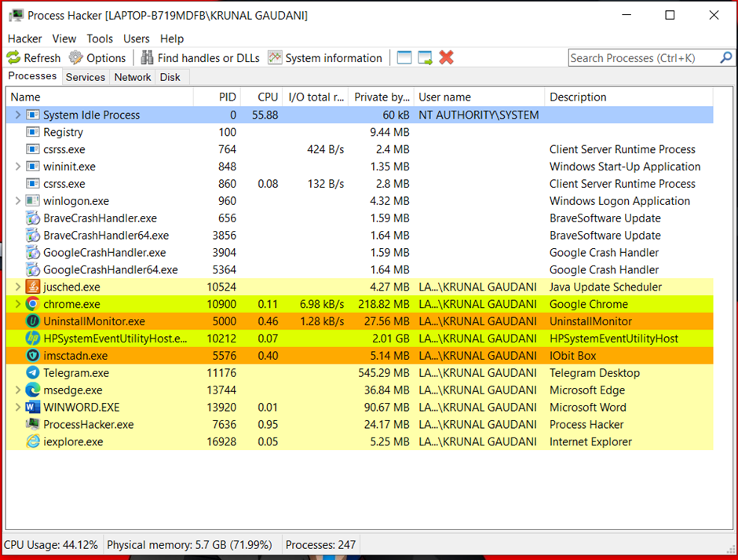Open Options via the gear icon
738x560 pixels.
coord(76,58)
